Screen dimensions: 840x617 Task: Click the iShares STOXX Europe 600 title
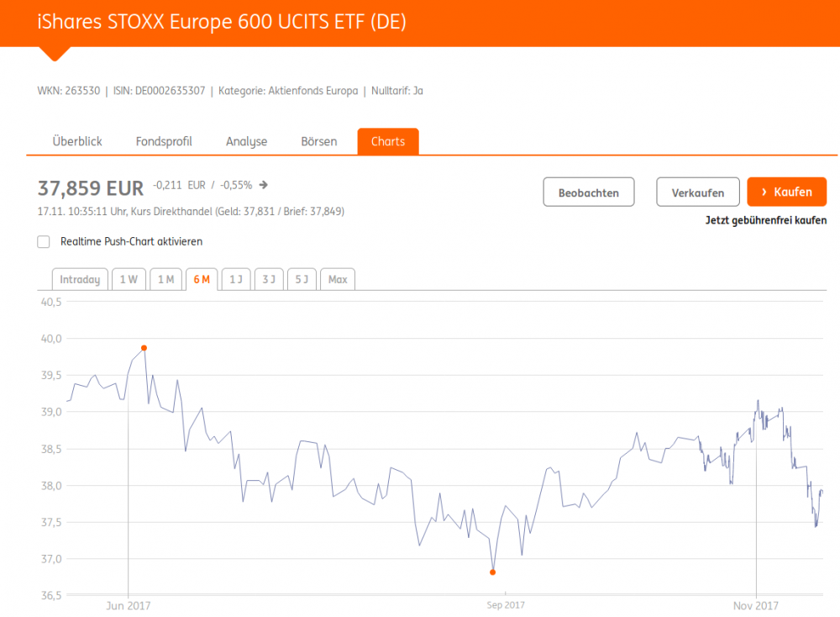click(222, 22)
